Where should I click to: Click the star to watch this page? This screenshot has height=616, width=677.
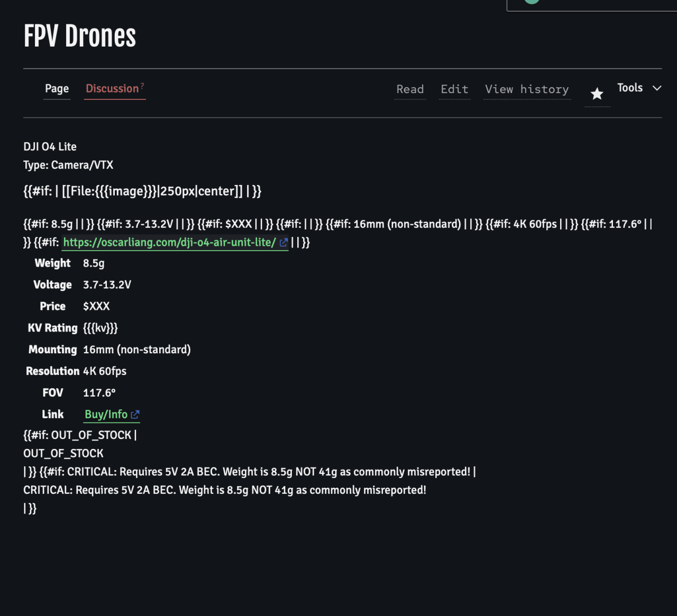[x=597, y=93]
